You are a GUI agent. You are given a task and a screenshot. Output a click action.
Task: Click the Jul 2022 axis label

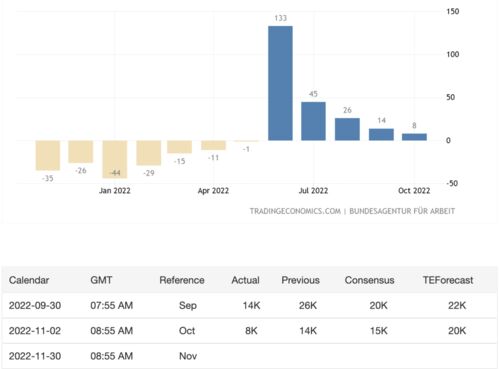pos(313,191)
